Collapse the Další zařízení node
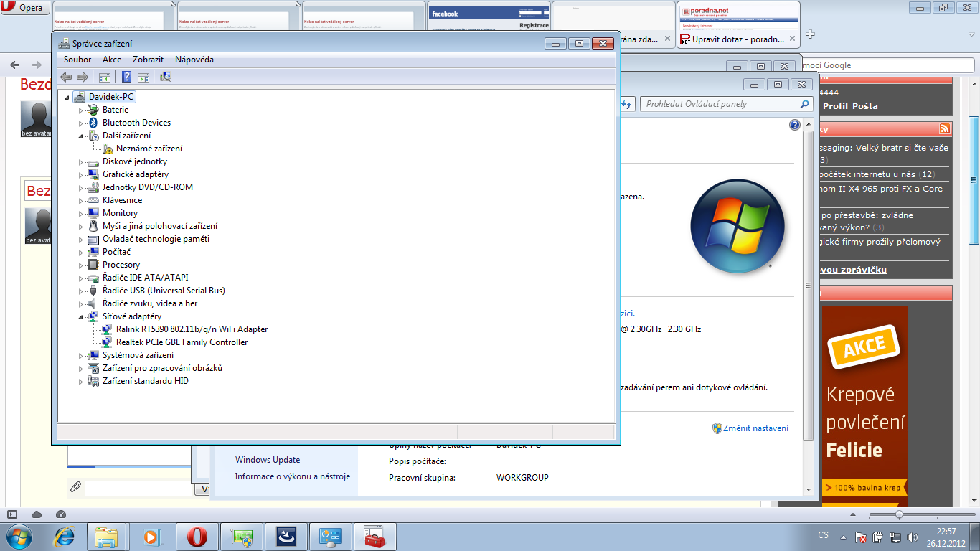 [81, 136]
